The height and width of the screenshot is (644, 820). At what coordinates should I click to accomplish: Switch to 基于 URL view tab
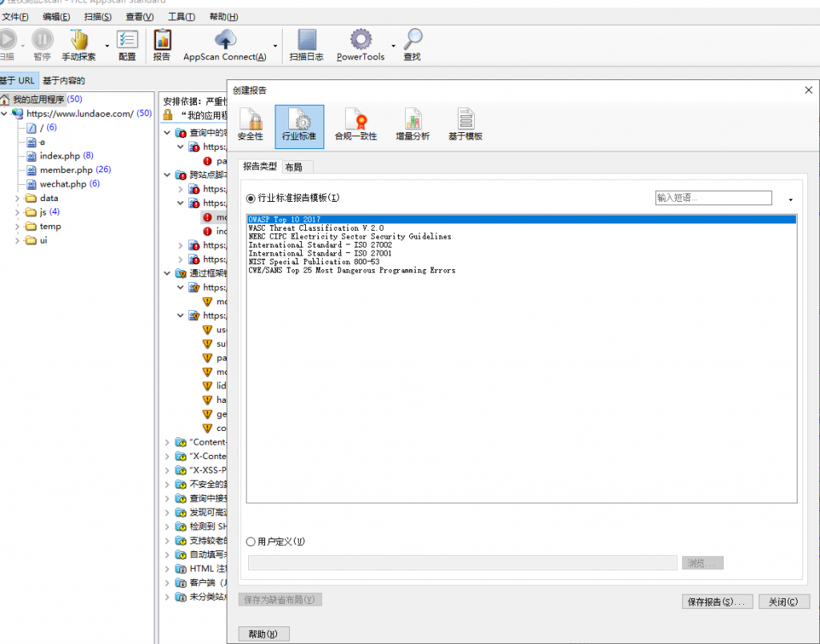(x=18, y=81)
